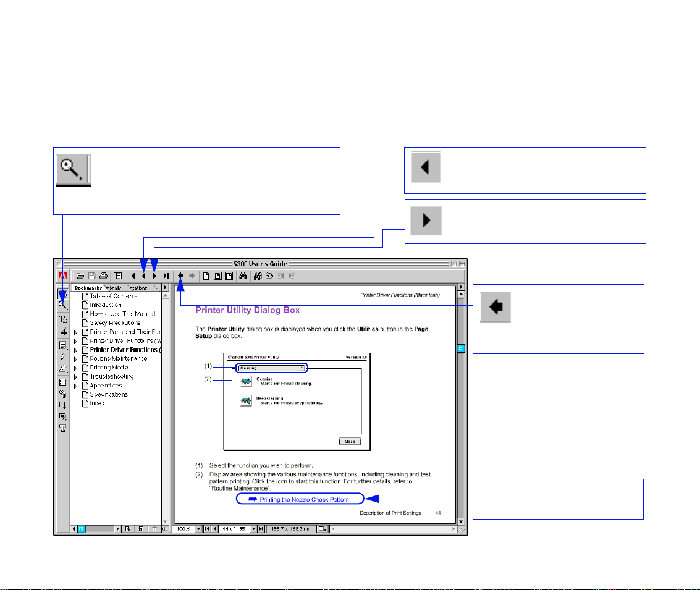Click Close button in Printer Utility dialog
The image size is (700, 590).
pyautogui.click(x=350, y=441)
